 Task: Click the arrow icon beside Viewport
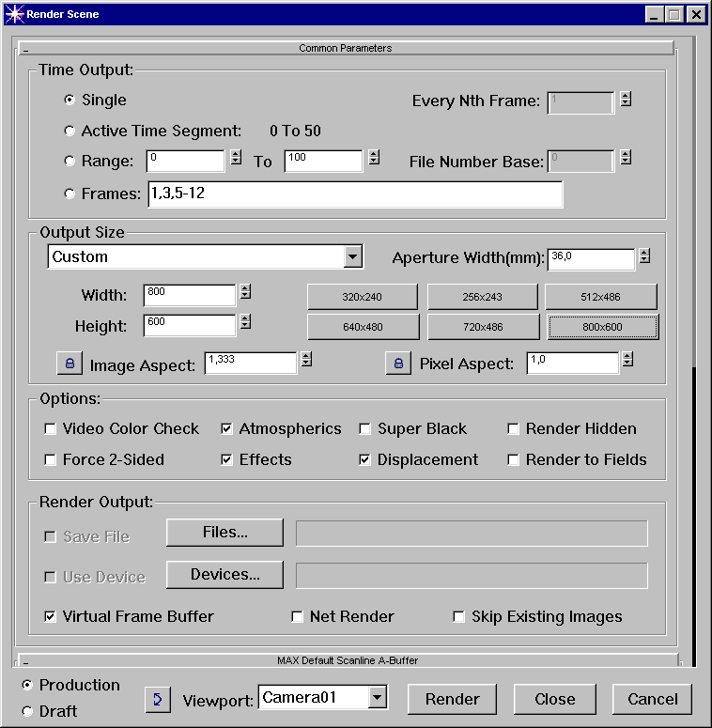click(158, 699)
